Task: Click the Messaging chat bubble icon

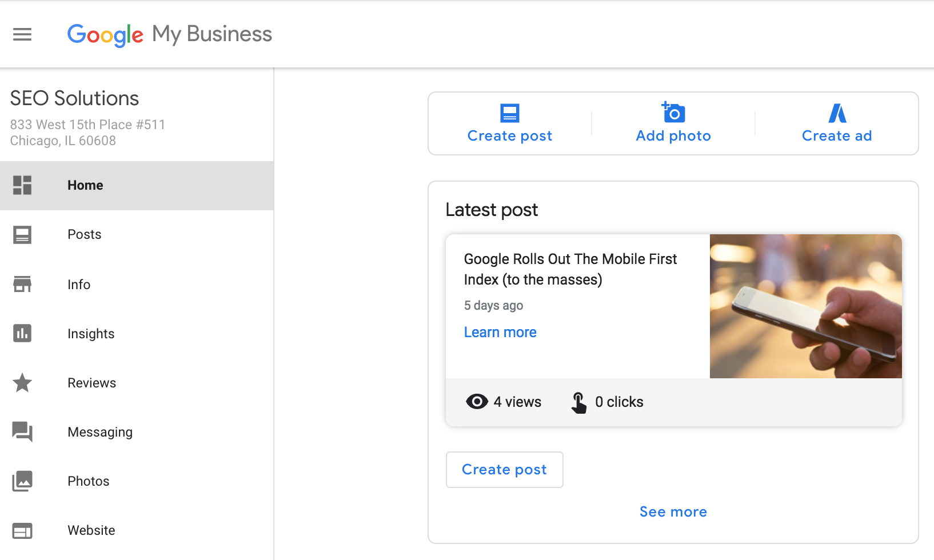Action: pyautogui.click(x=22, y=432)
